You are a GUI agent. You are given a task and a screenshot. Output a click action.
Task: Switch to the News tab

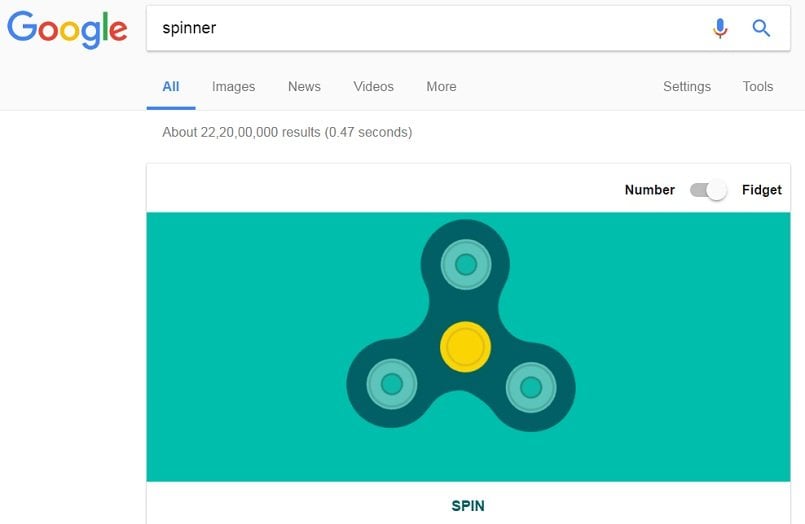point(304,86)
